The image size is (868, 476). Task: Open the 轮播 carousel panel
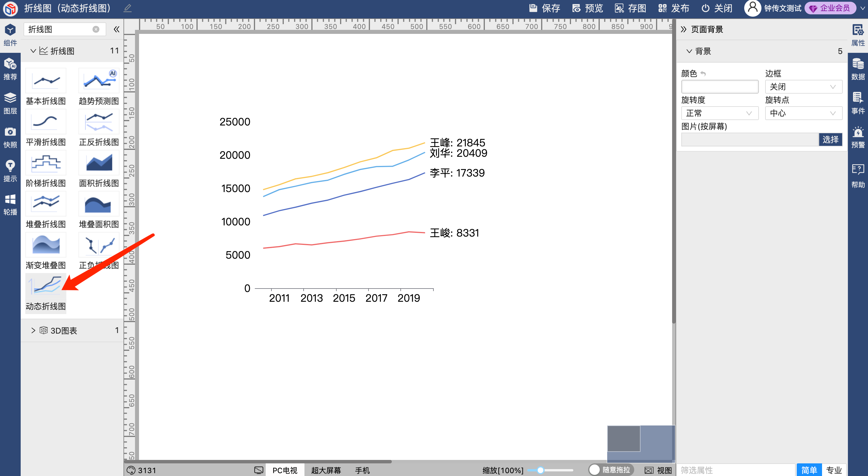point(10,204)
